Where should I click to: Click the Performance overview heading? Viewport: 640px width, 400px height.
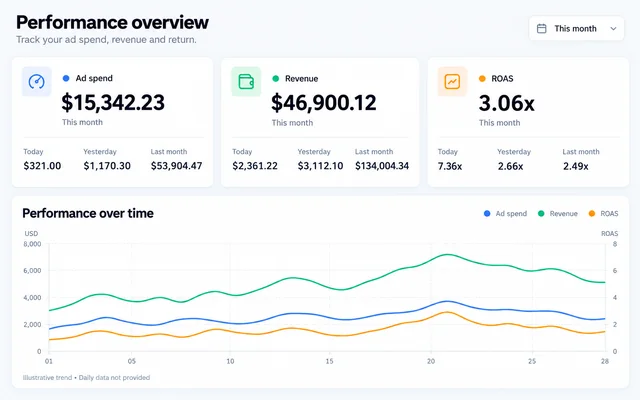coord(112,22)
